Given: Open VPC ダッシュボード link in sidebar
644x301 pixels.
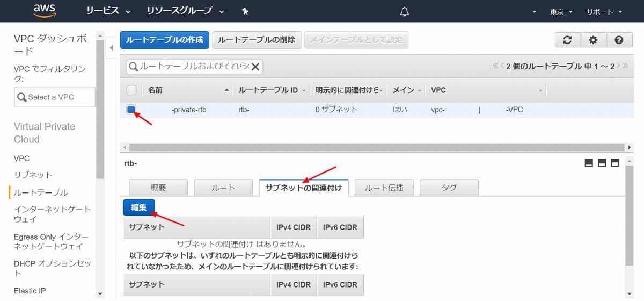Looking at the screenshot, I should (49, 45).
